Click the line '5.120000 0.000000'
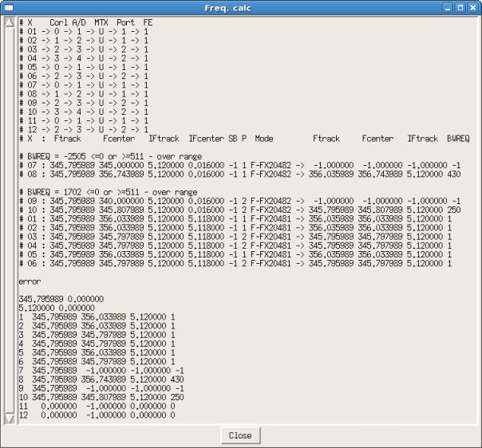Viewport: 482px width, 448px height. [x=57, y=308]
